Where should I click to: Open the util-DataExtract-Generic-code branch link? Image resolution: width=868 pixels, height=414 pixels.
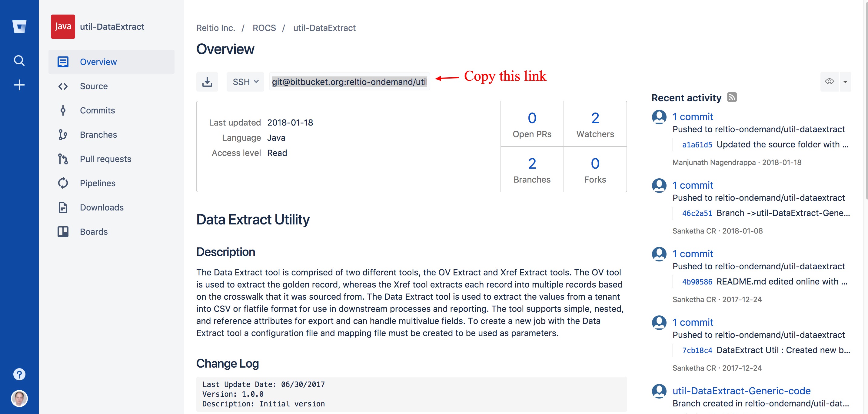pyautogui.click(x=742, y=390)
